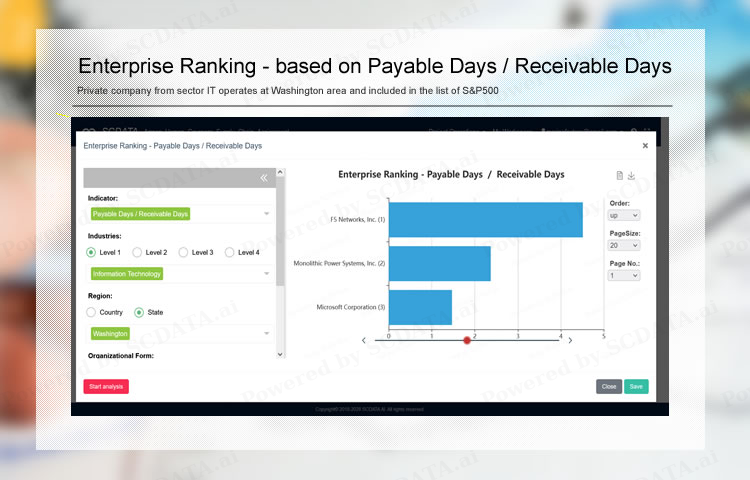Click the green Save button
Image resolution: width=750 pixels, height=480 pixels.
pyautogui.click(x=636, y=387)
